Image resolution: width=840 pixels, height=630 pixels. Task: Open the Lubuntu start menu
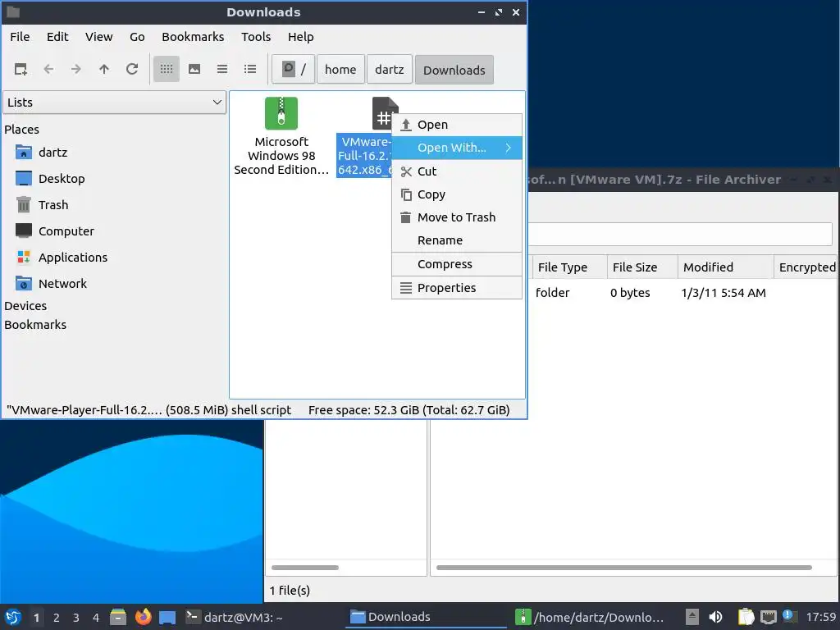[x=13, y=617]
